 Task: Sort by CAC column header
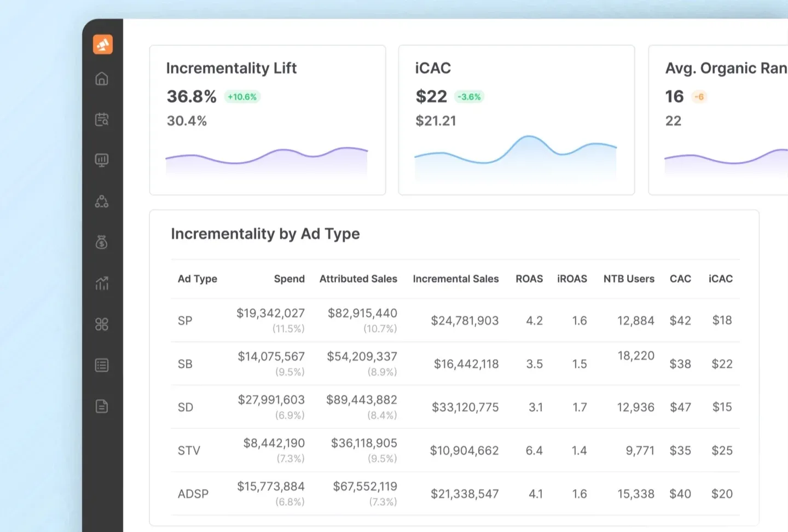pos(680,279)
